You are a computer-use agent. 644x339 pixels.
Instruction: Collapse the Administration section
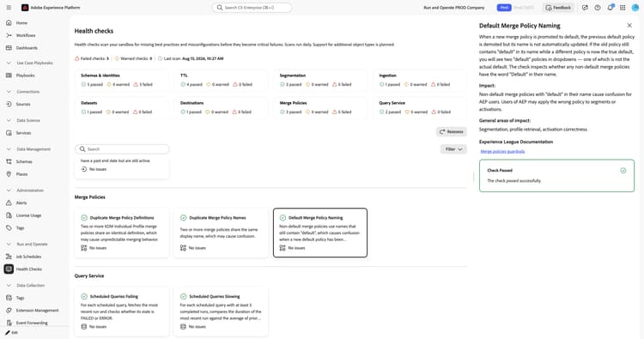pos(9,191)
